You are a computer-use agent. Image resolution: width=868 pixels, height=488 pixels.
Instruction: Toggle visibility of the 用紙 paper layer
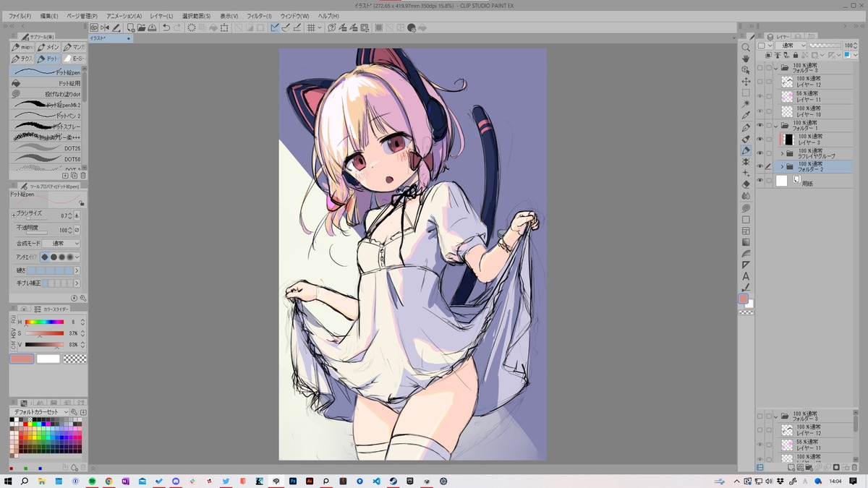(x=759, y=181)
